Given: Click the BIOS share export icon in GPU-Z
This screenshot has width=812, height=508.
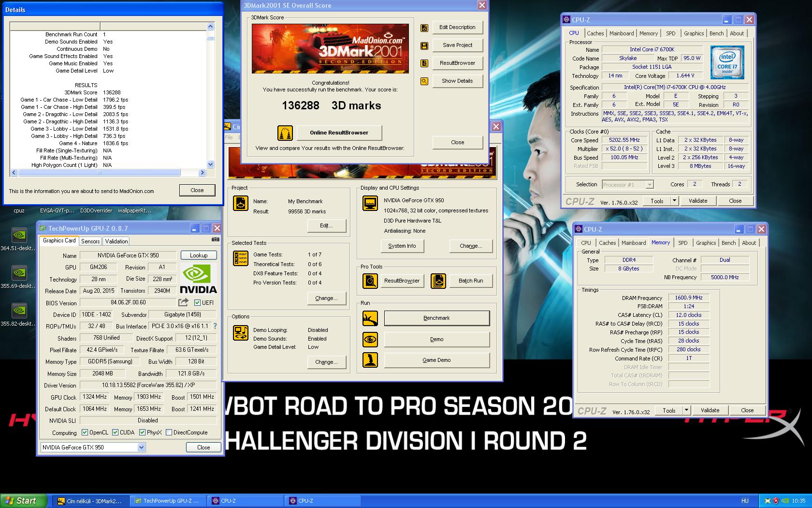Looking at the screenshot, I should [183, 302].
